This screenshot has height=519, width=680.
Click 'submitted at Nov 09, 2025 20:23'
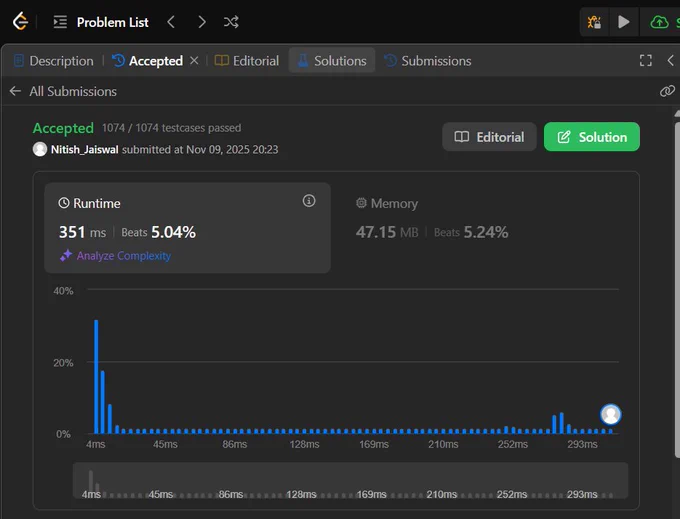(x=200, y=150)
